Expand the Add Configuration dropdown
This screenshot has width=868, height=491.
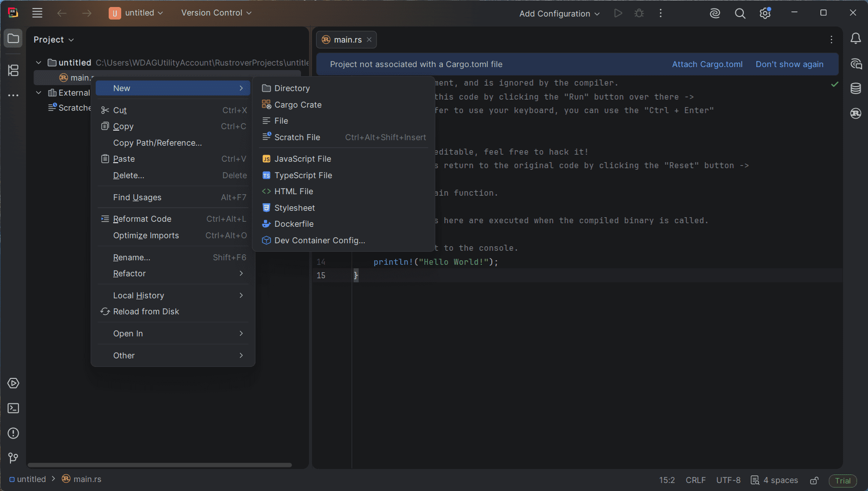559,14
